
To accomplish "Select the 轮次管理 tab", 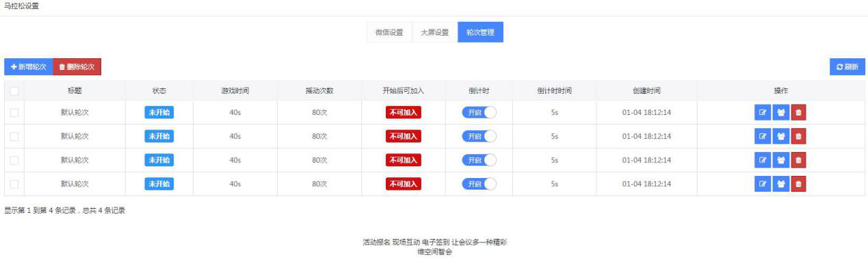I will tap(480, 32).
